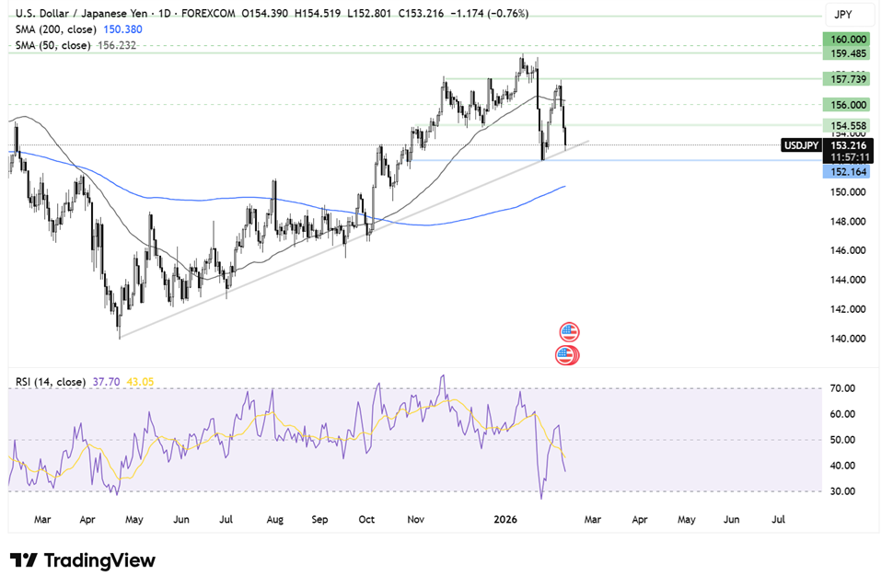
Task: Click the 153.216 last price label
Action: [848, 145]
